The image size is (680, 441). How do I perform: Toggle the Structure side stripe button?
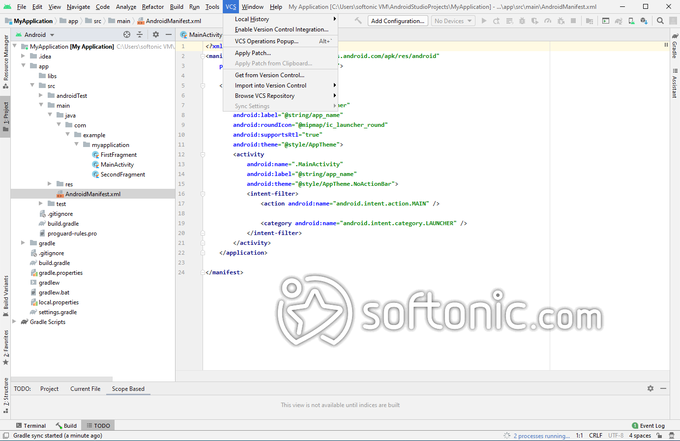click(6, 395)
